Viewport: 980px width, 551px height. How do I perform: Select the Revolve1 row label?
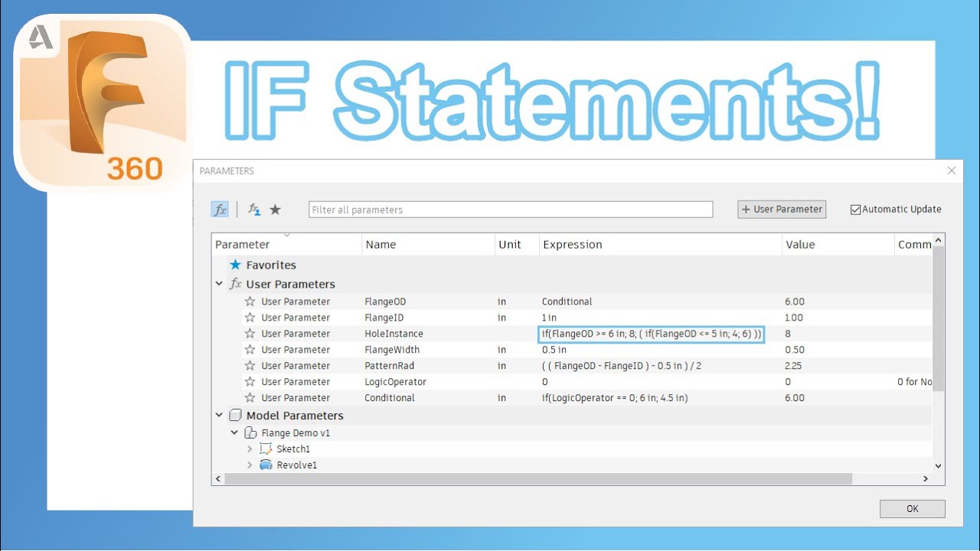point(297,465)
